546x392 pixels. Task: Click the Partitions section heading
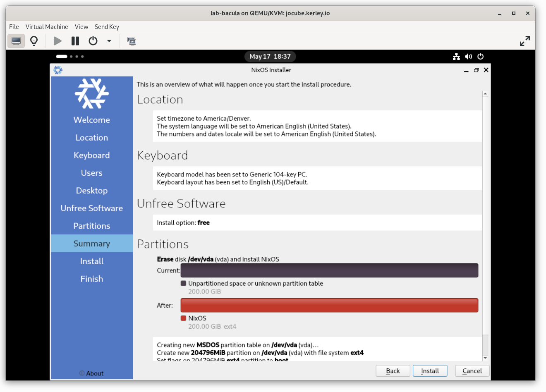163,244
